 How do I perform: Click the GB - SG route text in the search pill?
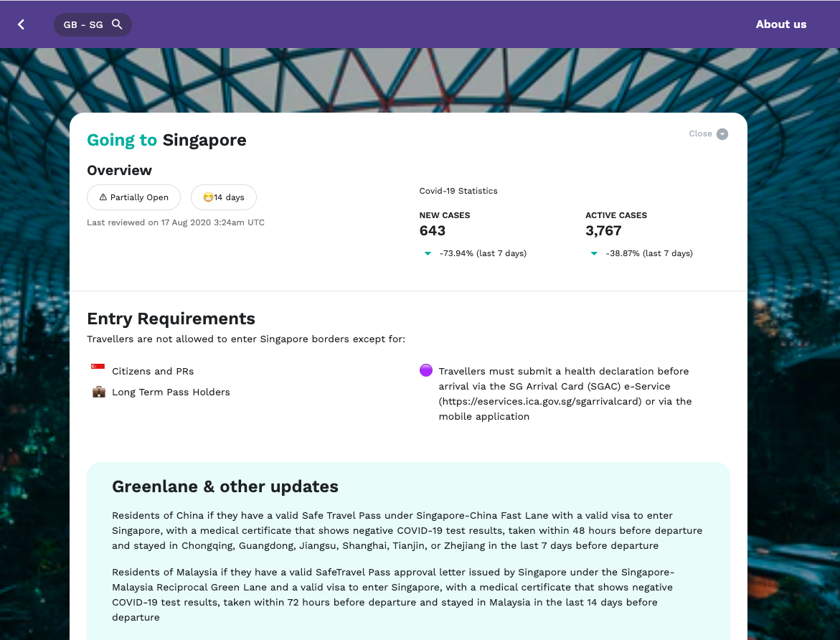pyautogui.click(x=83, y=24)
